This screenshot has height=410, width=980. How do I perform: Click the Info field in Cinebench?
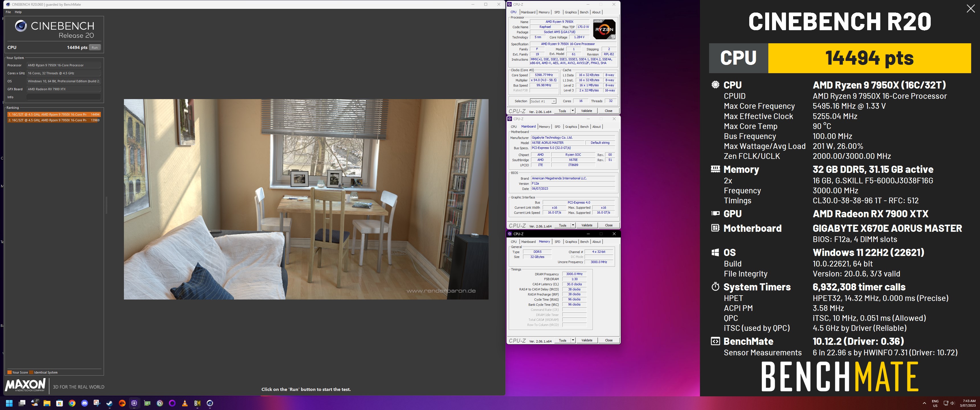64,97
